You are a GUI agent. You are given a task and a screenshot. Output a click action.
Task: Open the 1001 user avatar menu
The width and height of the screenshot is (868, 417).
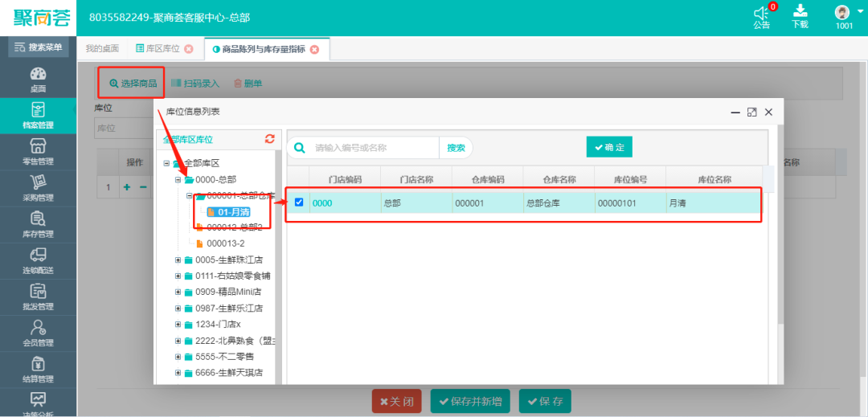point(842,12)
